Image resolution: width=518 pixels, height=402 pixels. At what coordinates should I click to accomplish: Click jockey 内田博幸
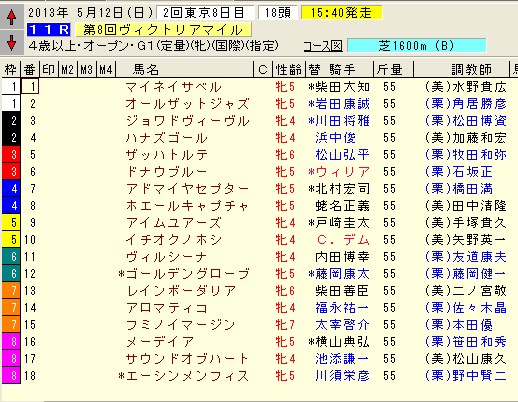(342, 257)
